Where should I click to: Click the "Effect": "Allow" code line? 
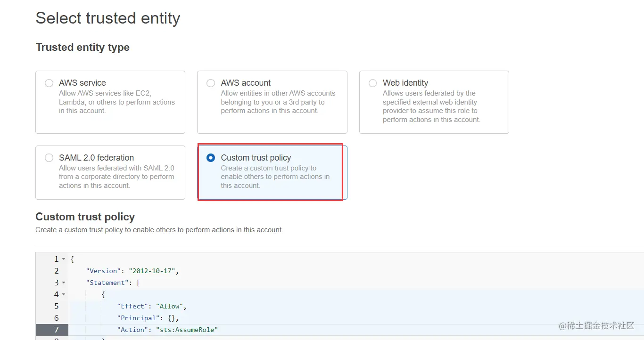[x=152, y=306]
